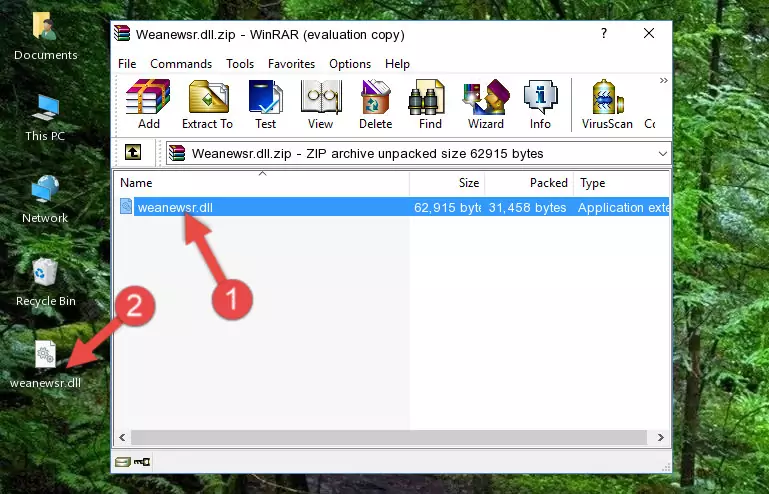
Task: Open the File menu
Action: pyautogui.click(x=127, y=64)
